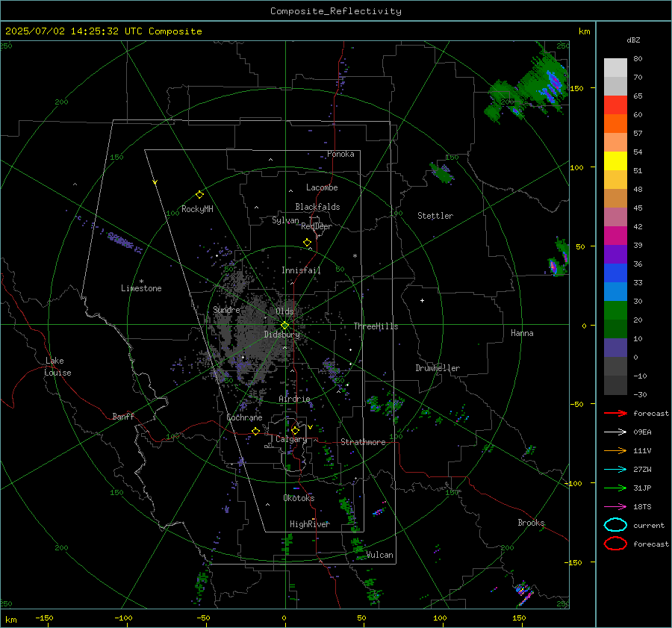This screenshot has height=628, width=672.
Task: Click the magenta 18TS arrow icon
Action: (x=615, y=507)
